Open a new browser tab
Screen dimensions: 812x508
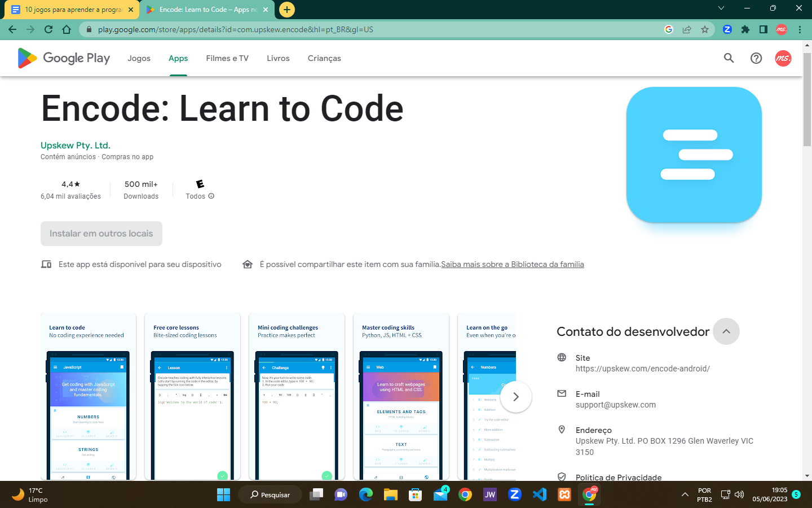point(287,10)
